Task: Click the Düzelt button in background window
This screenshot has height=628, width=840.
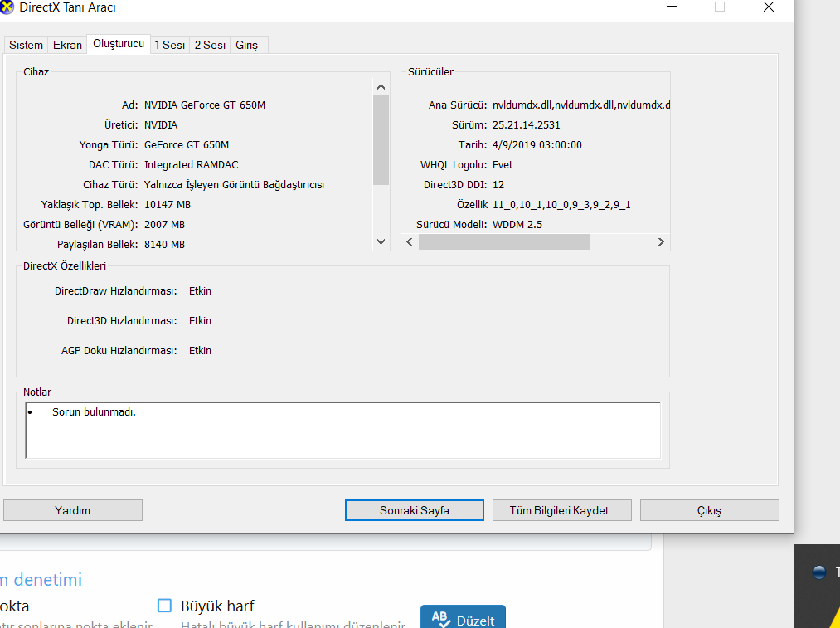Action: [463, 617]
